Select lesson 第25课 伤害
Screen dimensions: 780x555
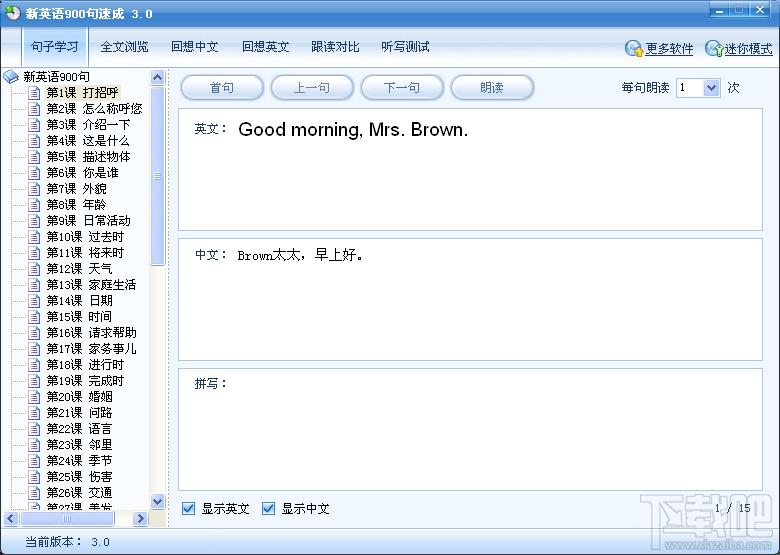point(80,476)
